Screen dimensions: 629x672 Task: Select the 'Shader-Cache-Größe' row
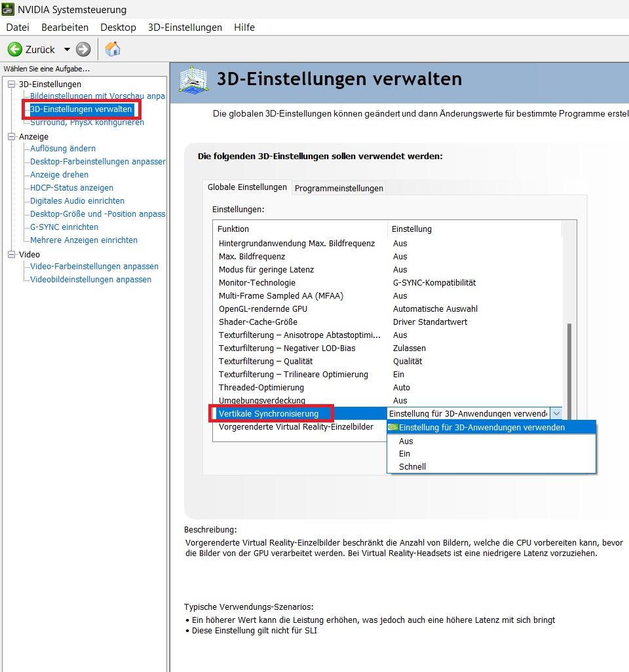(387, 322)
